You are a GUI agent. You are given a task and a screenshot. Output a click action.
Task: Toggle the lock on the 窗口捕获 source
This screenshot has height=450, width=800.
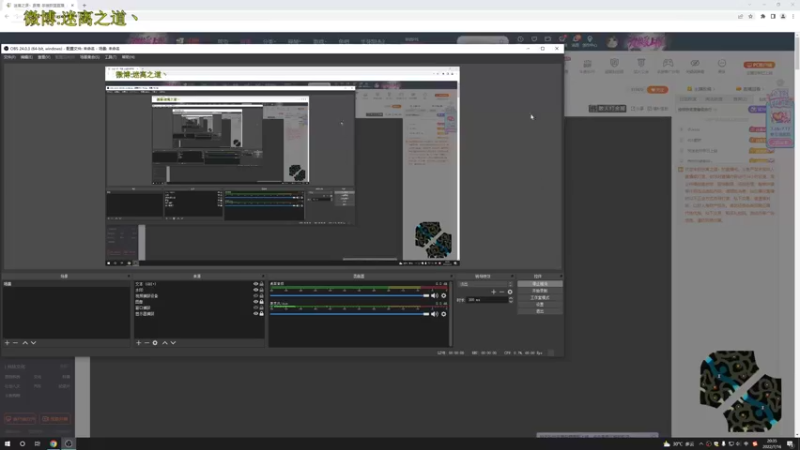pos(262,308)
